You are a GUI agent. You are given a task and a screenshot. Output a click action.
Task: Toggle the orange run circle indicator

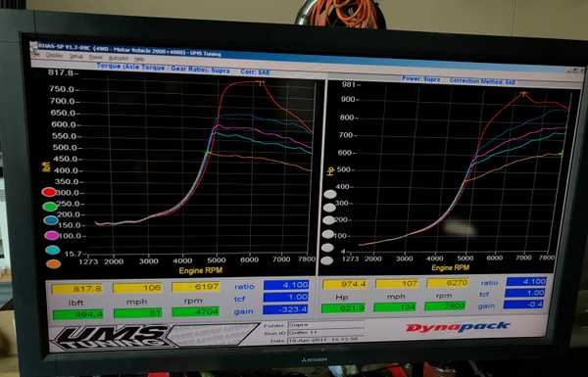(x=54, y=263)
